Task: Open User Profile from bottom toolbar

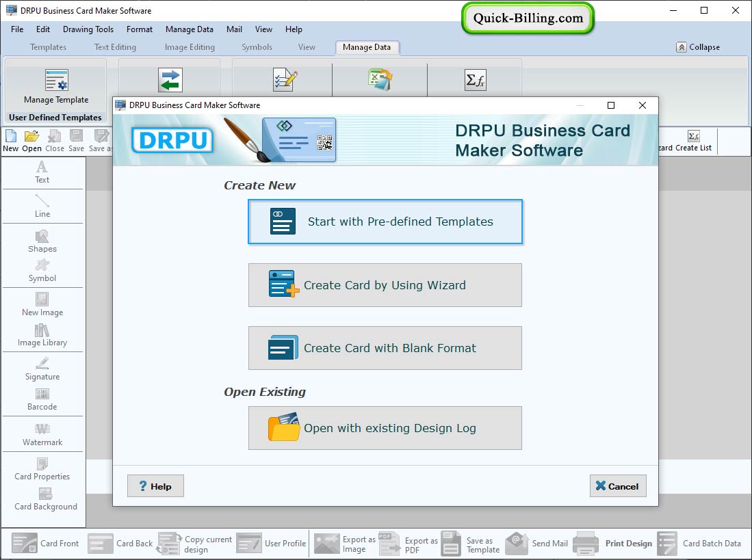Action: [x=271, y=544]
